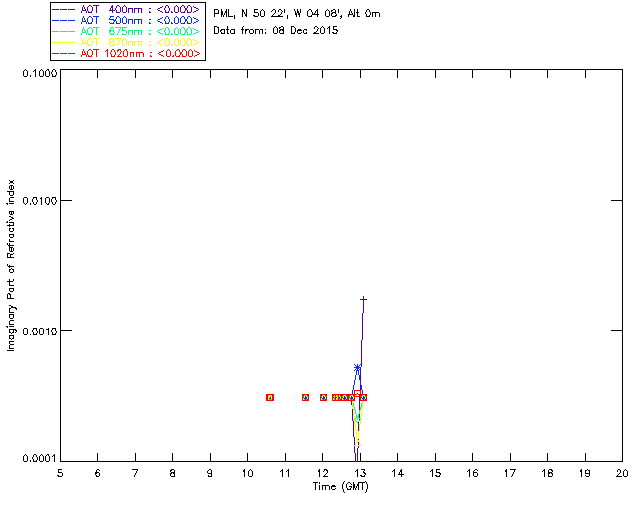Click the PML station location text
Screen dimensions: 640x512
297,14
